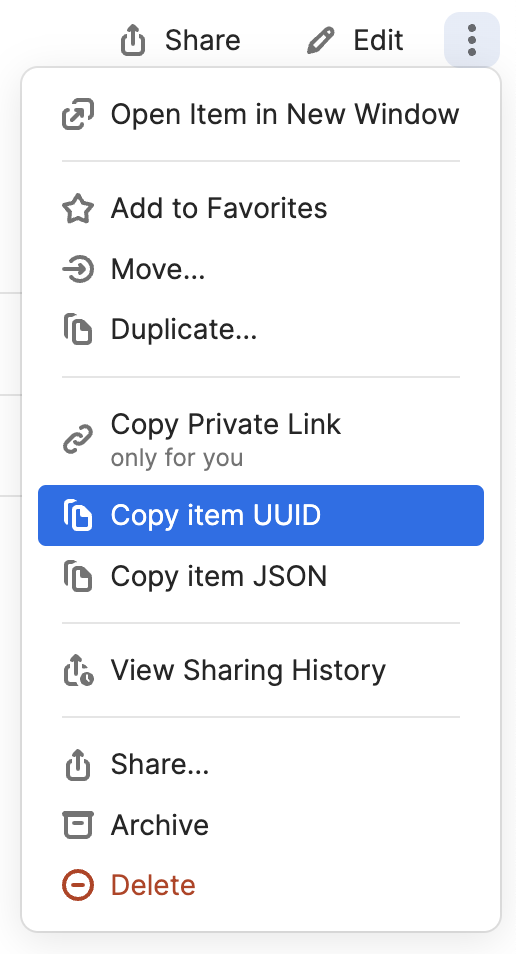Click the Archive box icon
Viewport: 516px width, 954px height.
pos(78,825)
